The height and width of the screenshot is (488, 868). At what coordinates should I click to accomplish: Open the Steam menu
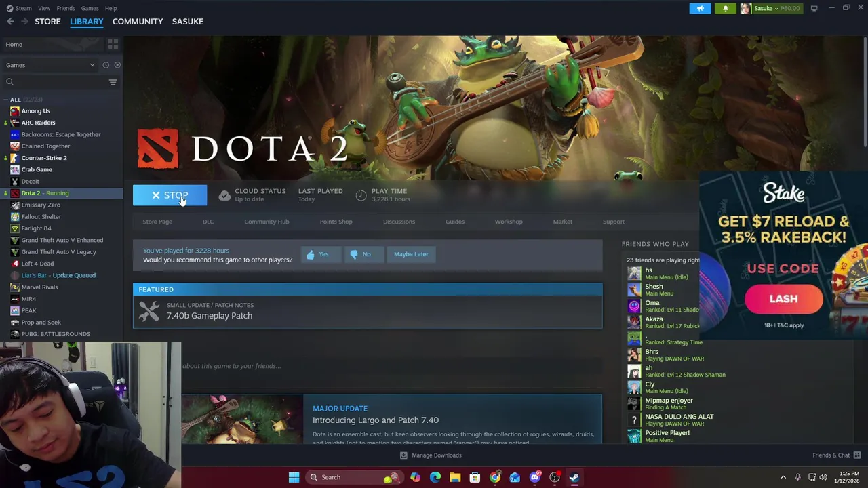tap(19, 8)
